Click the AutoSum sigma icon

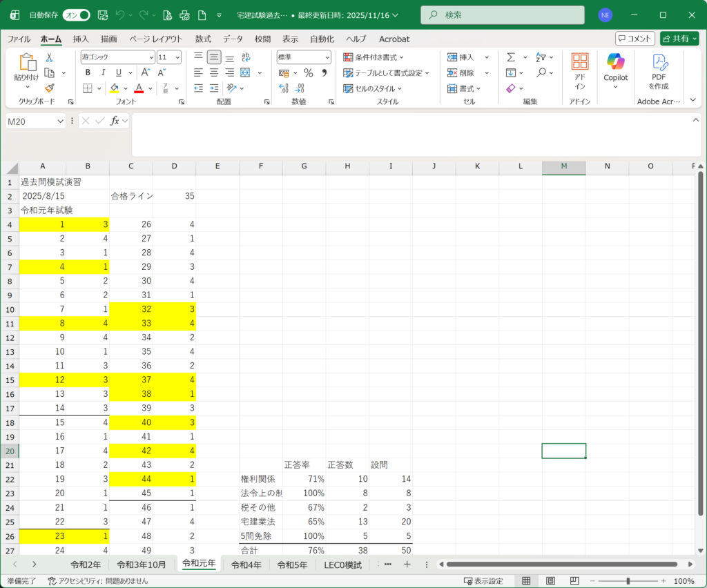[511, 57]
